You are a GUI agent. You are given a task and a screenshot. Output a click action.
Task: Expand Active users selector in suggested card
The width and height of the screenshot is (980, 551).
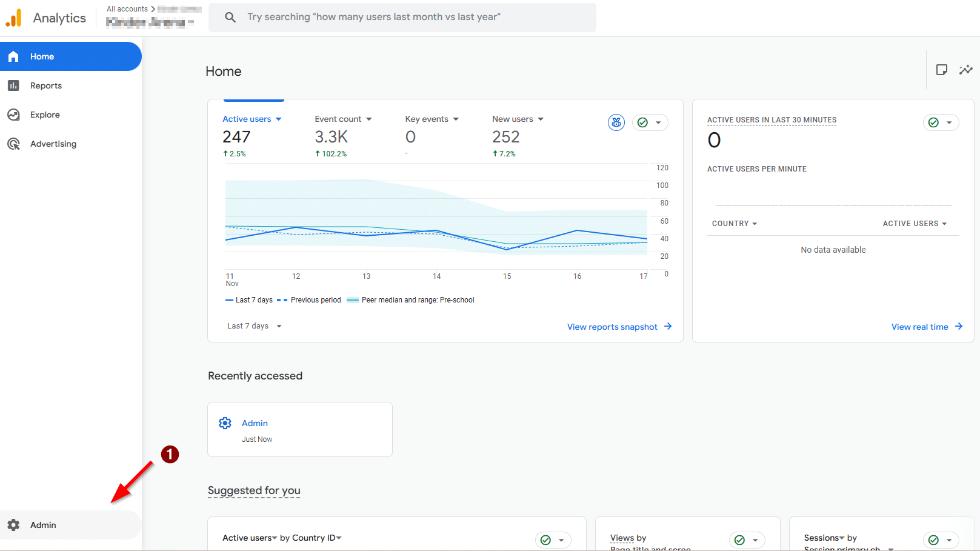point(250,538)
